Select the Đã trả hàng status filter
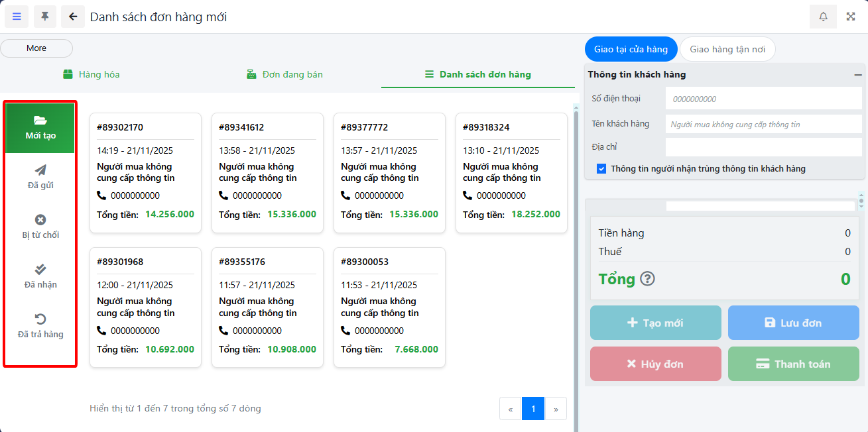The height and width of the screenshot is (432, 868). (40, 326)
